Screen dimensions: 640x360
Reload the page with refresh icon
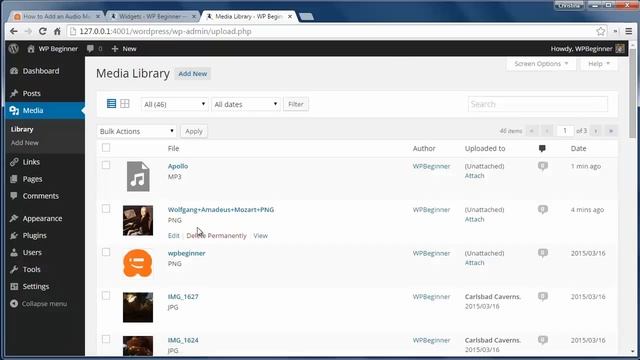(x=42, y=31)
